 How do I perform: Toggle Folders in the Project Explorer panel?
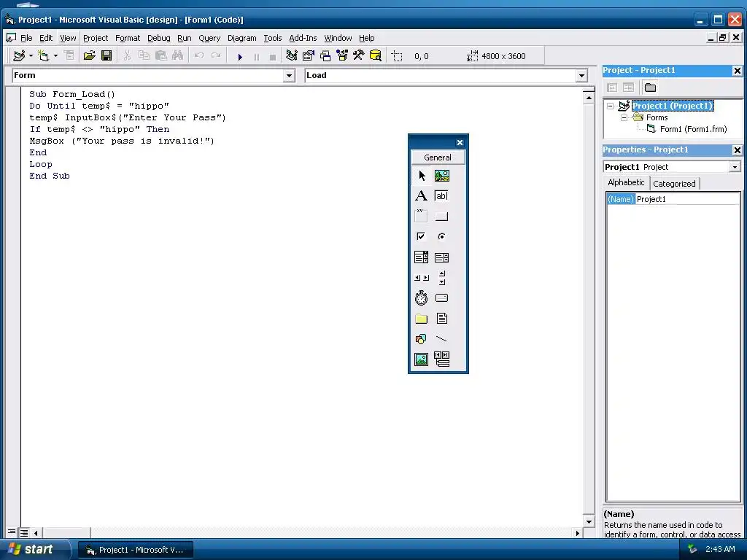pyautogui.click(x=650, y=87)
